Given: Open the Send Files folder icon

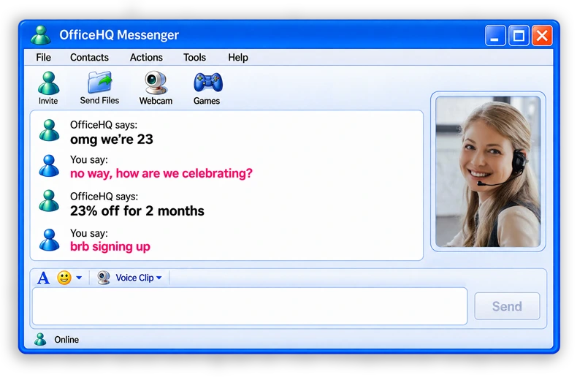Looking at the screenshot, I should pyautogui.click(x=100, y=82).
